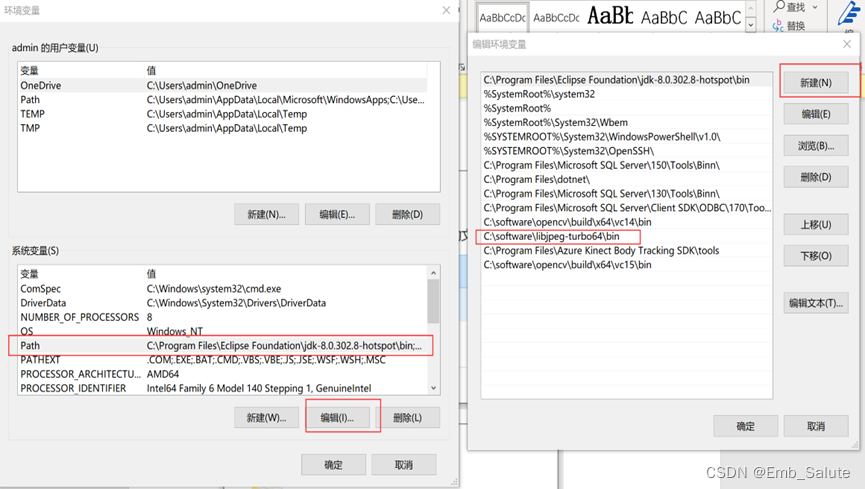Click 删除(L) under system variables
Image resolution: width=865 pixels, height=489 pixels.
(408, 418)
